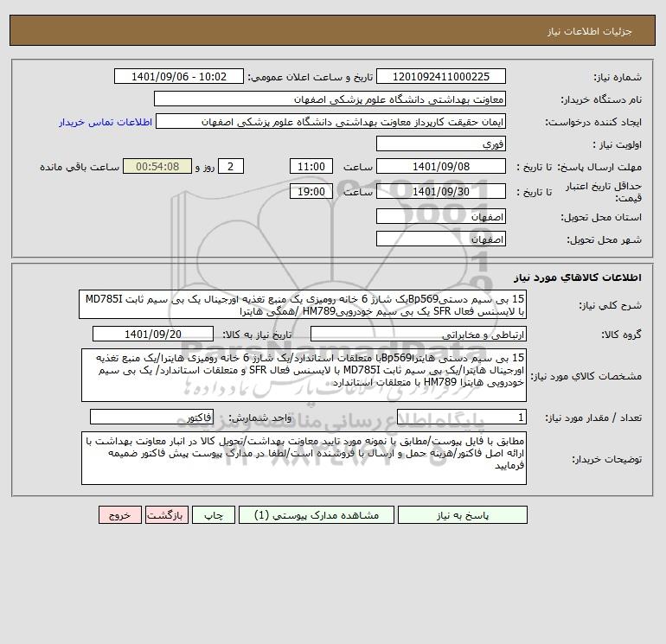The height and width of the screenshot is (644, 666).
Task: Click unit of measure field 'فاکتور'
Action: (151, 418)
